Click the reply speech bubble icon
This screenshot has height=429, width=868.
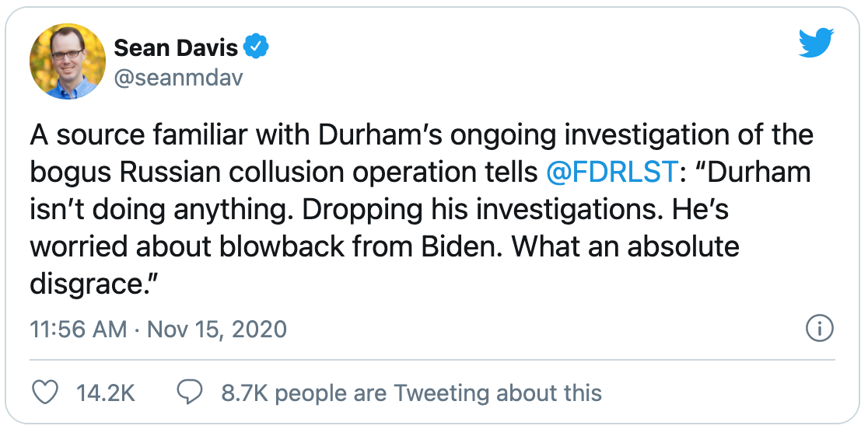pyautogui.click(x=189, y=392)
